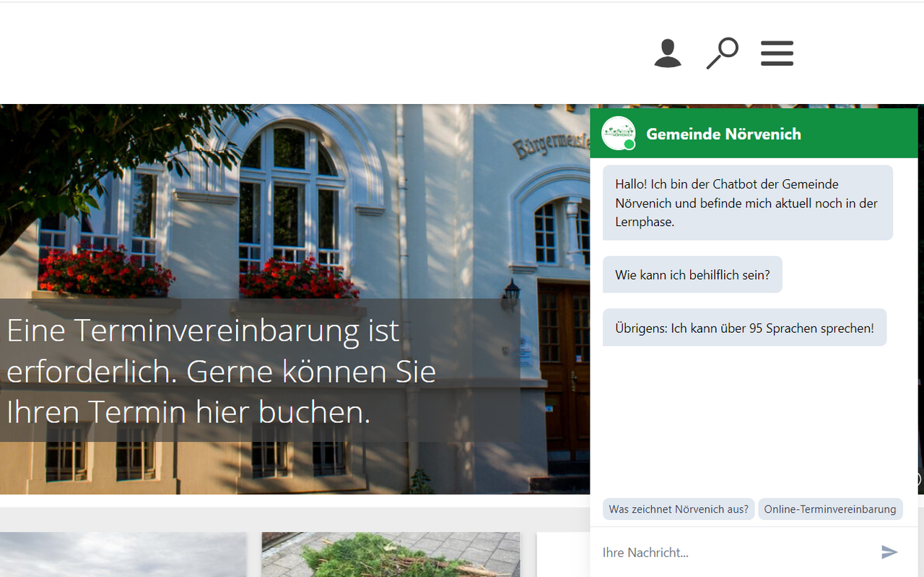Open the cloudy sky news thumbnail
The height and width of the screenshot is (577, 924).
123,555
